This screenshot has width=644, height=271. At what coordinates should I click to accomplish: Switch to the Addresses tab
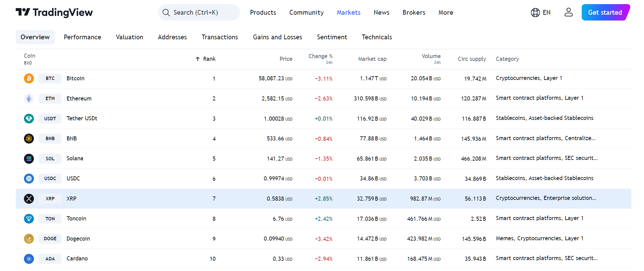[x=172, y=37]
